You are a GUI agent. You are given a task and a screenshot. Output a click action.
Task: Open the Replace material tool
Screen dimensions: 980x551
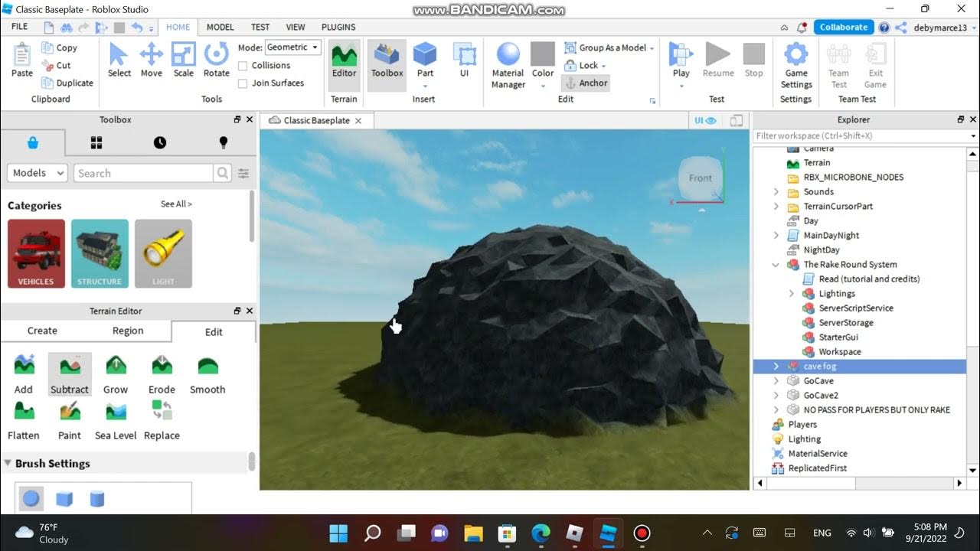pos(162,420)
